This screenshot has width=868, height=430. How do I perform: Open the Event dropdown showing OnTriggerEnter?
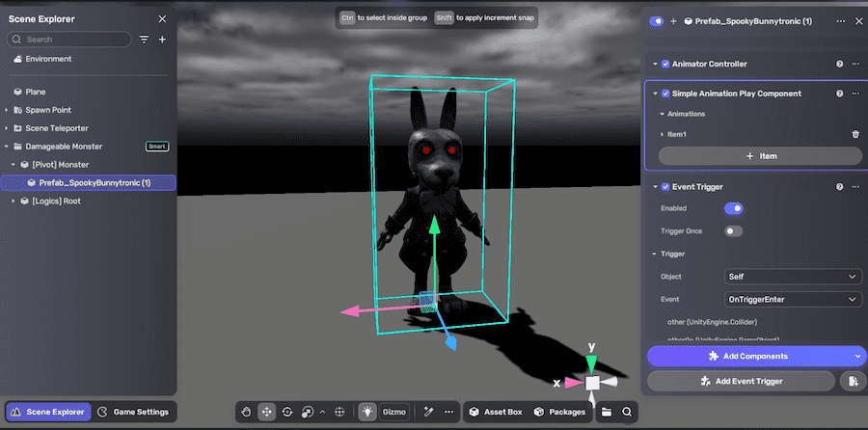793,299
